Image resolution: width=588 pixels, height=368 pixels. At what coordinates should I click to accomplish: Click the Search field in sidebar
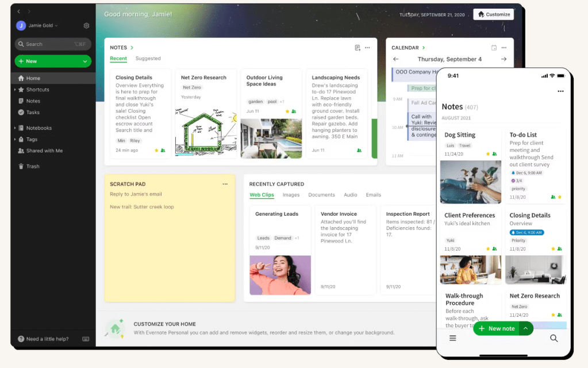coord(53,44)
